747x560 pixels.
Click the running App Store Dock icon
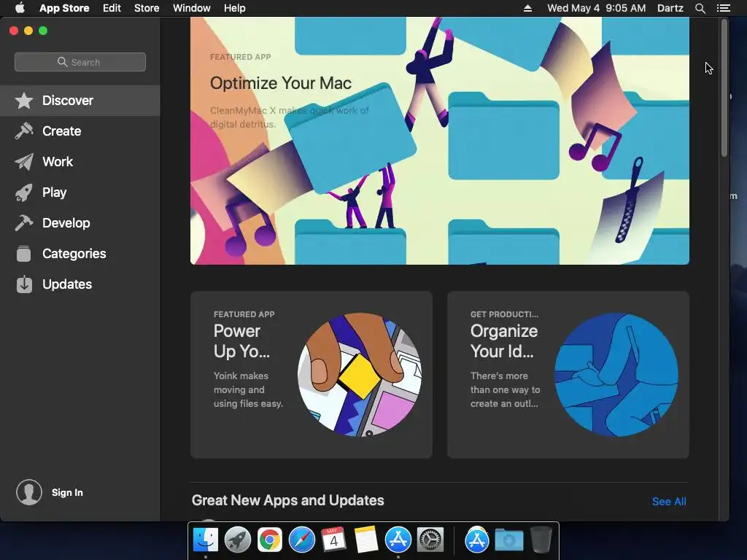(x=398, y=540)
